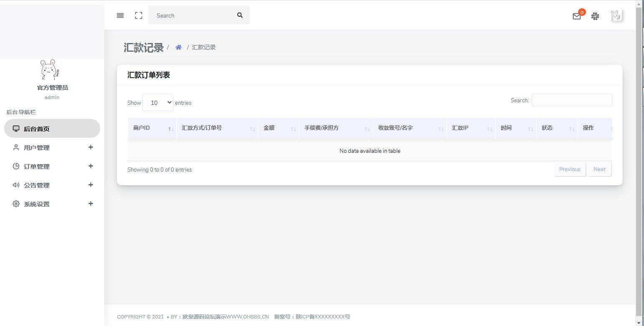This screenshot has width=644, height=326.
Task: Select the hamburger menu icon to collapse sidebar
Action: tap(120, 15)
